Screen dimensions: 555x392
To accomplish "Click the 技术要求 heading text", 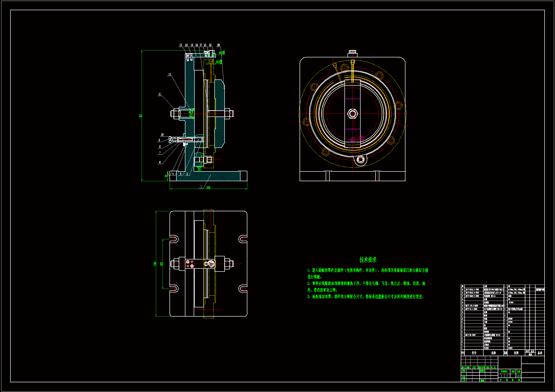I will 368,260.
